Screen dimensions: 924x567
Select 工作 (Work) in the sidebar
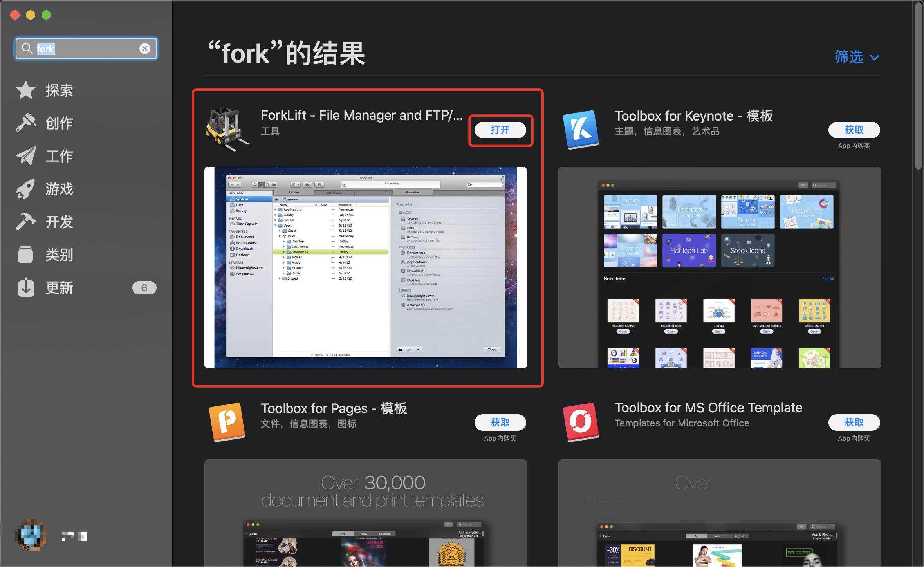click(59, 156)
